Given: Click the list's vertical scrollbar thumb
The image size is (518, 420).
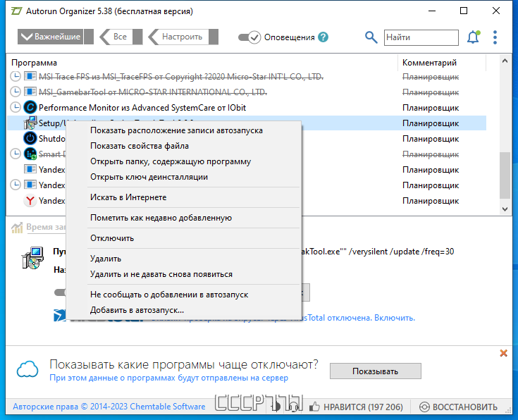Looking at the screenshot, I should click(x=505, y=175).
